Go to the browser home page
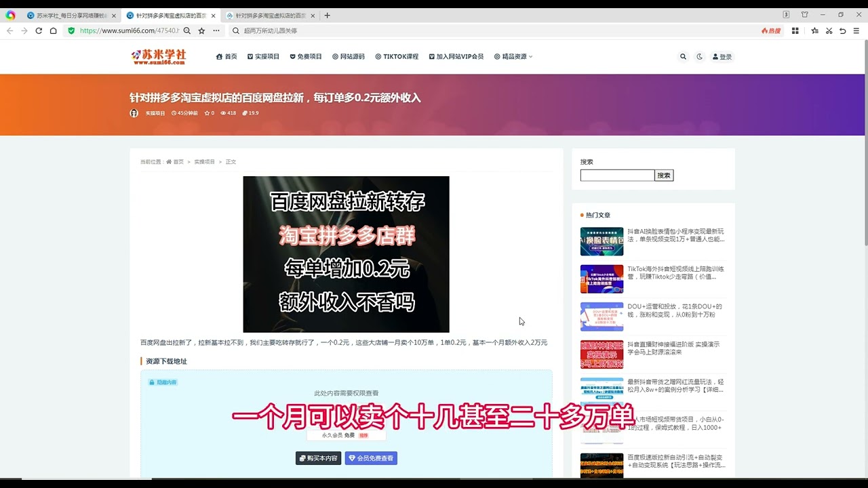The height and width of the screenshot is (488, 868). pyautogui.click(x=53, y=30)
